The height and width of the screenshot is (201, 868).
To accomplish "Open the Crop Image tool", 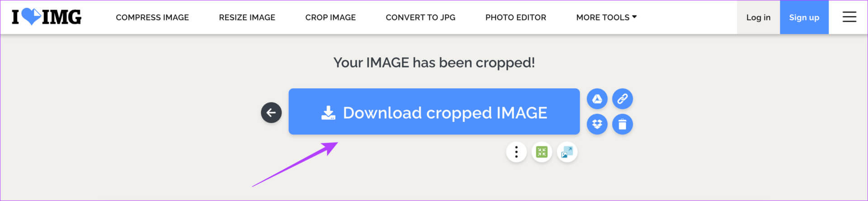I will point(330,17).
